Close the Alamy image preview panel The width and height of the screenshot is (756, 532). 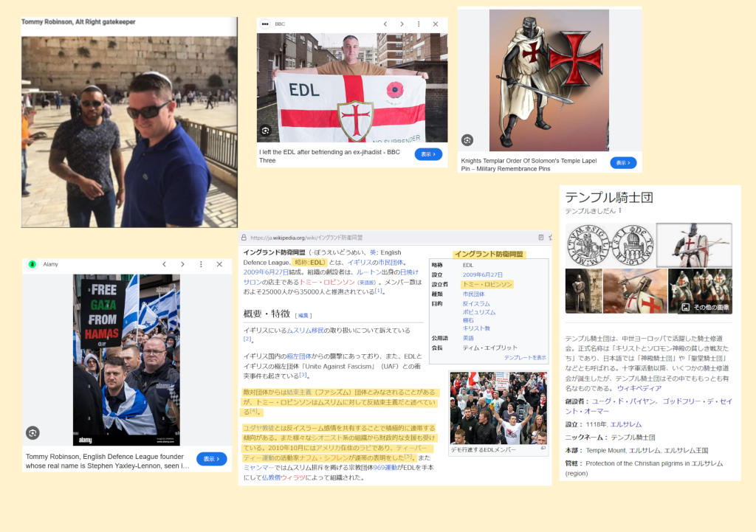[219, 264]
